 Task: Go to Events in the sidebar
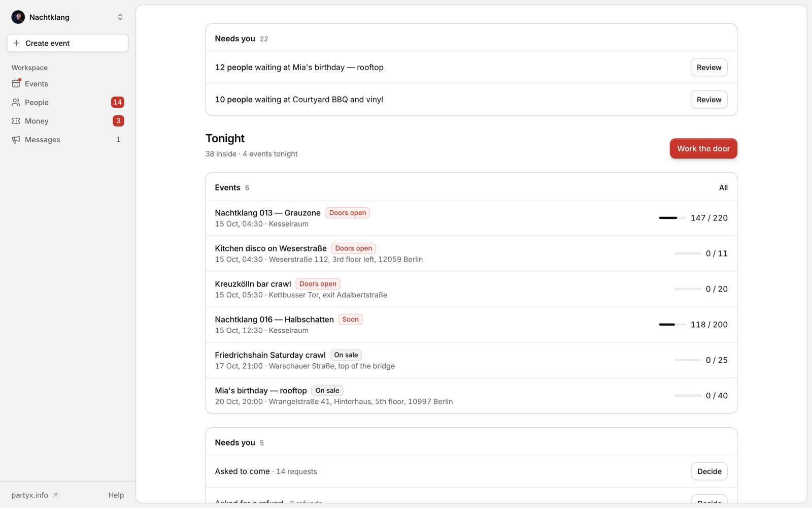tap(67, 83)
